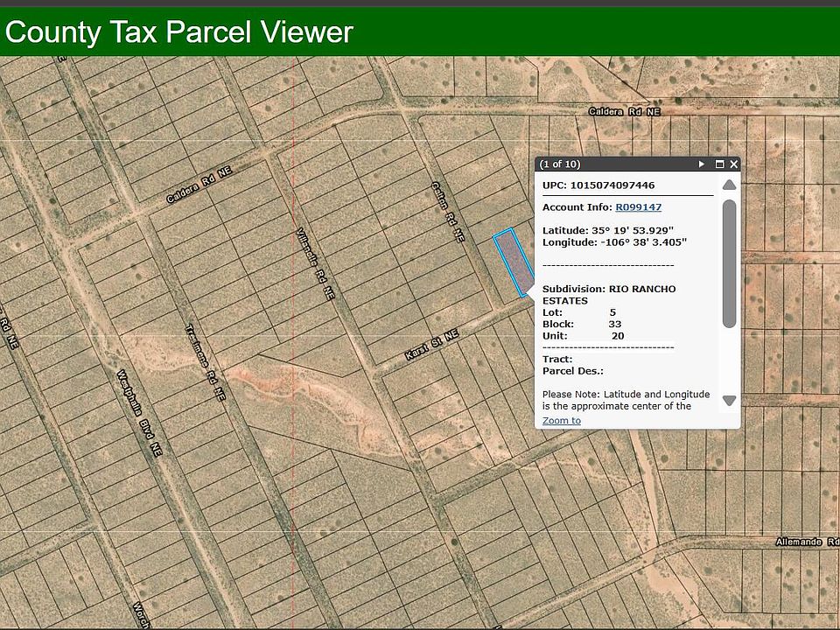This screenshot has height=630, width=840.
Task: Open account link R099147
Action: pyautogui.click(x=638, y=207)
